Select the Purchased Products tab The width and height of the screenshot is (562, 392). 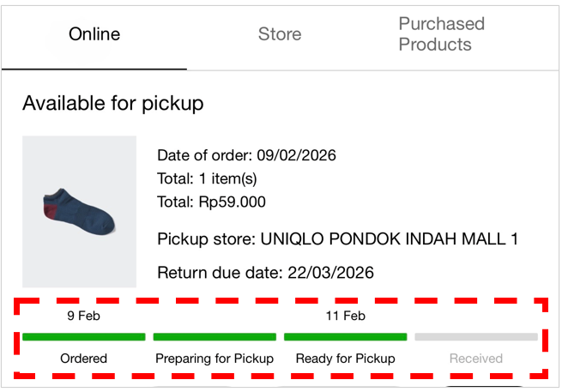(441, 34)
